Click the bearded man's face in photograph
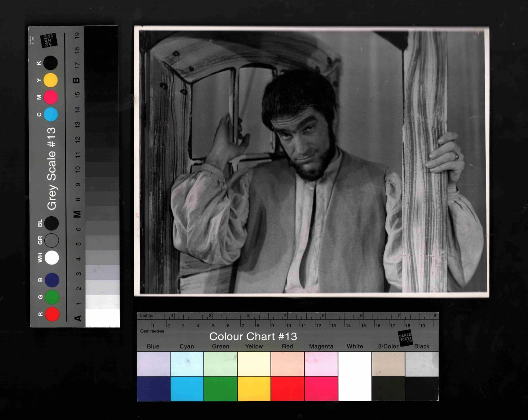 304,141
